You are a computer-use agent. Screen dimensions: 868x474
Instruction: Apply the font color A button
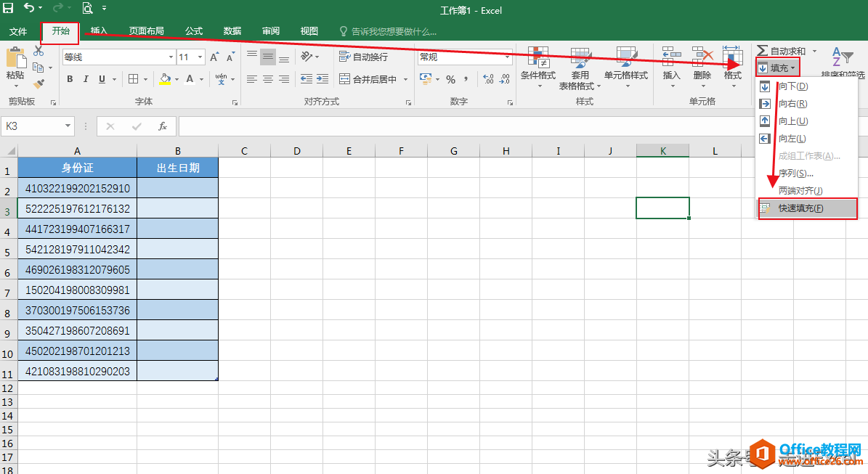pos(190,79)
